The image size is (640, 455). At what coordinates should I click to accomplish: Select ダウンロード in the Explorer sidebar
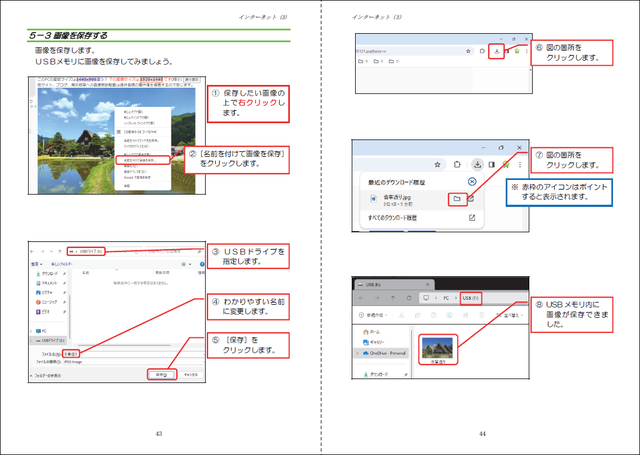coord(376,374)
